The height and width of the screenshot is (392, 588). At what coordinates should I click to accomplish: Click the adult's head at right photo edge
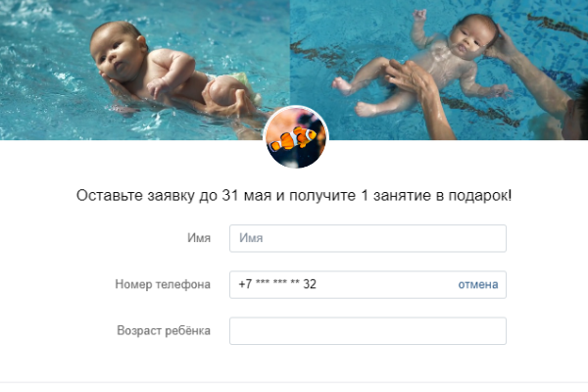tap(575, 113)
